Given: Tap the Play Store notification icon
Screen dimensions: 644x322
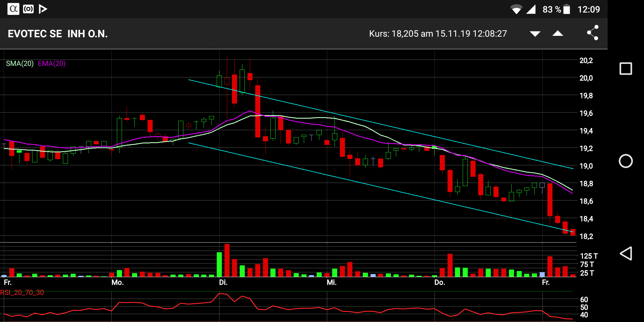Looking at the screenshot, I should pos(43,9).
